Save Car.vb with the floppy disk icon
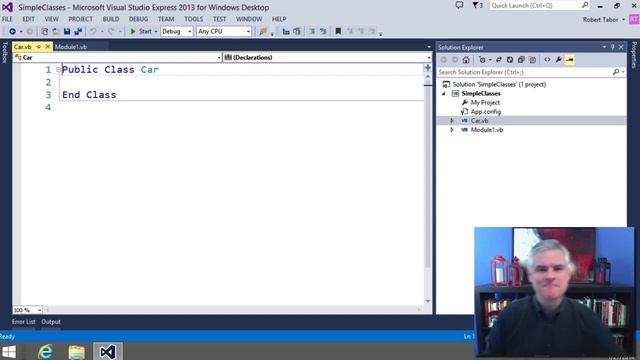The height and width of the screenshot is (360, 640). (67, 31)
